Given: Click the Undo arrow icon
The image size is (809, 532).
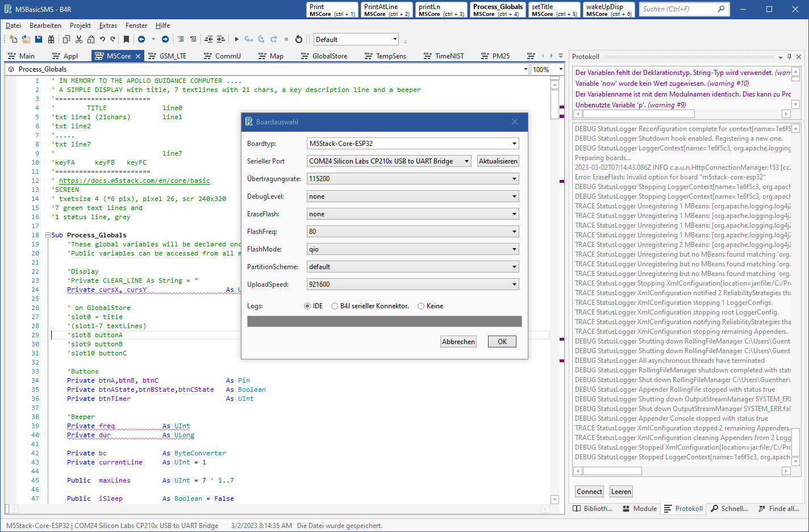Looking at the screenshot, I should [x=102, y=39].
